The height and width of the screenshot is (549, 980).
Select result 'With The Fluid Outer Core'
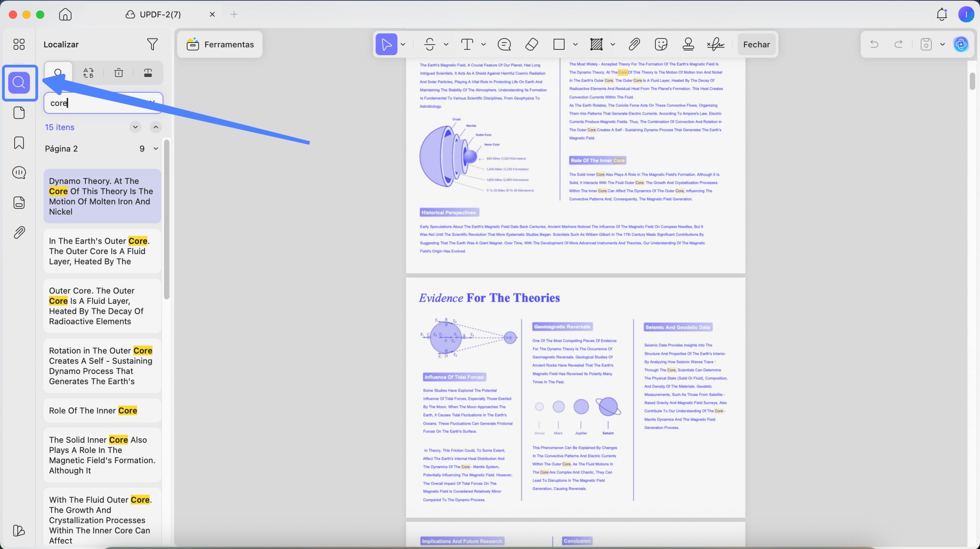102,517
